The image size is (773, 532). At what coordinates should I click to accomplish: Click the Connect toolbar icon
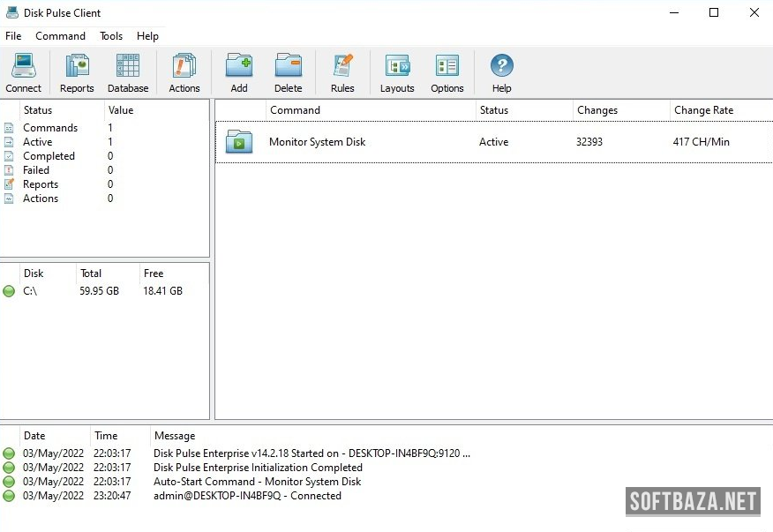[x=23, y=71]
